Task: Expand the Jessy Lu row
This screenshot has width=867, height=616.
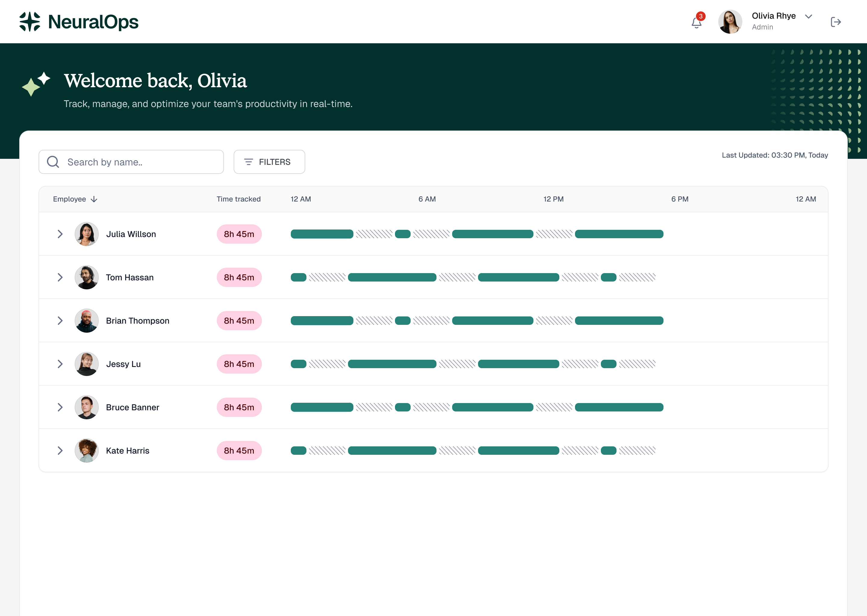Action: [x=60, y=364]
